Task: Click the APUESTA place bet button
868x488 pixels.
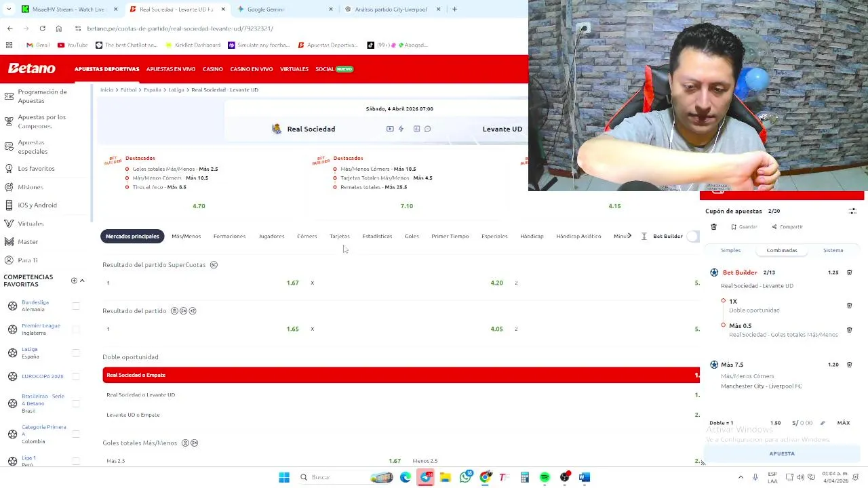Action: (x=782, y=453)
